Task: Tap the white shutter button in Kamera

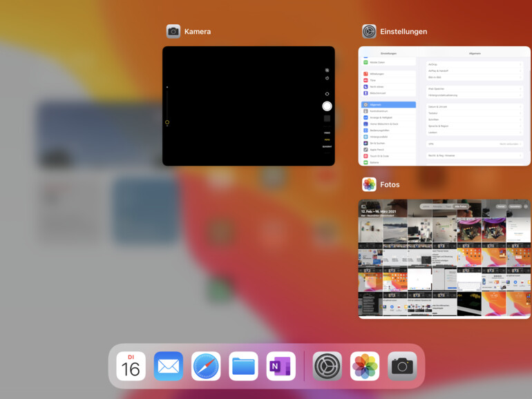Action: [x=327, y=106]
